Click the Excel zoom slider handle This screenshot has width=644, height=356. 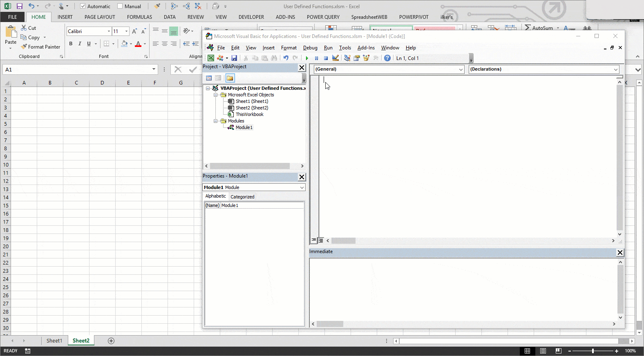tap(593, 351)
